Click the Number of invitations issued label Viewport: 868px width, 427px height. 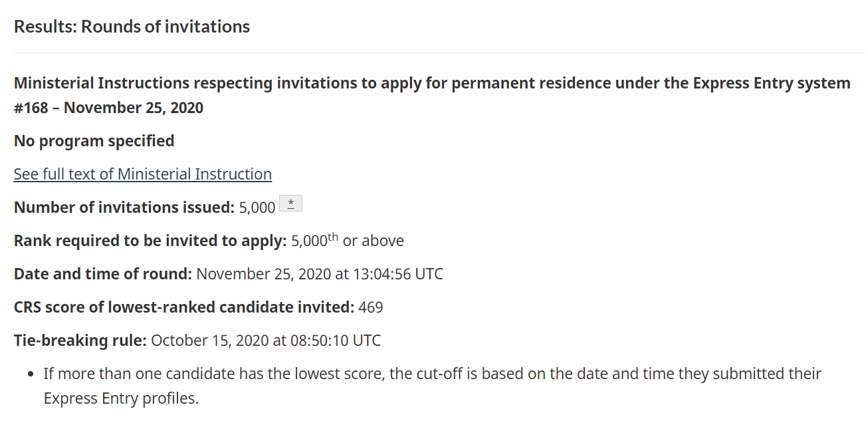point(124,208)
